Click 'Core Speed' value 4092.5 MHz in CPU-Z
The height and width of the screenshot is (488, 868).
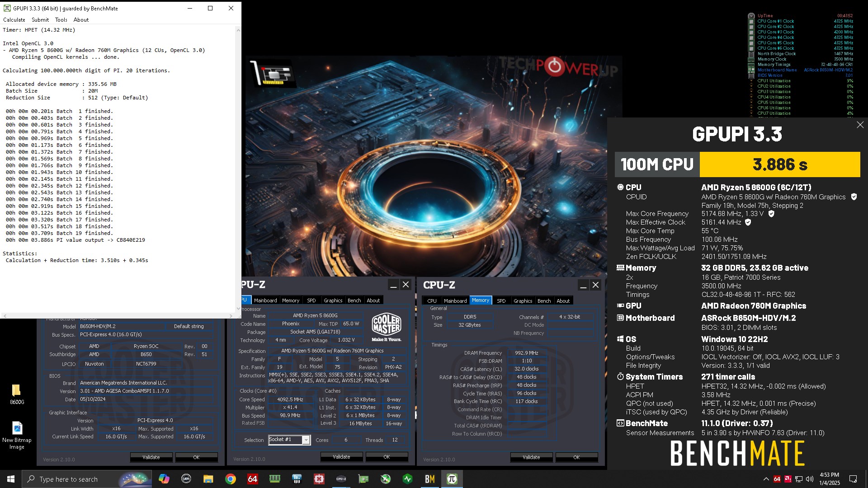point(290,399)
